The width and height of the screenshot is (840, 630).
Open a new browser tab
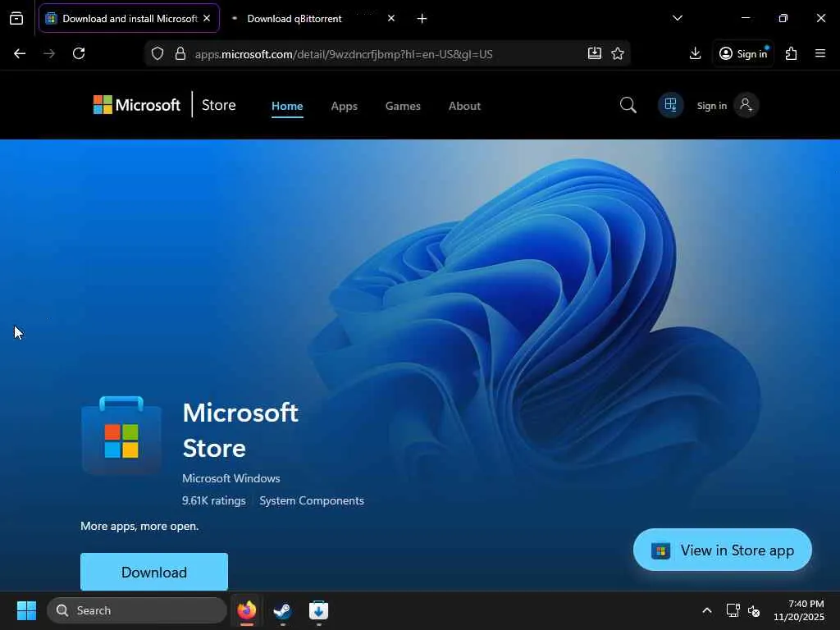(422, 19)
